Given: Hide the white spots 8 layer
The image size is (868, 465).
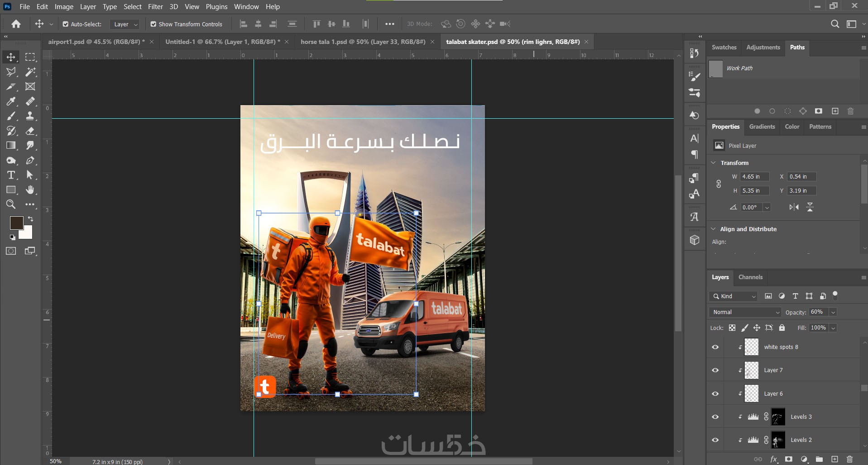Looking at the screenshot, I should point(715,347).
